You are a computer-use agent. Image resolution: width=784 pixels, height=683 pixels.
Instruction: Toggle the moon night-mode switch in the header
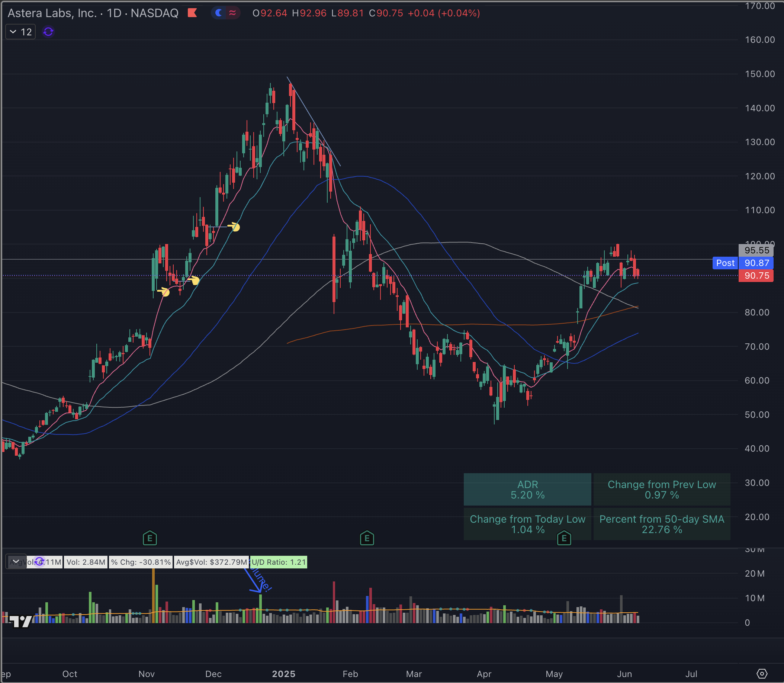(219, 13)
